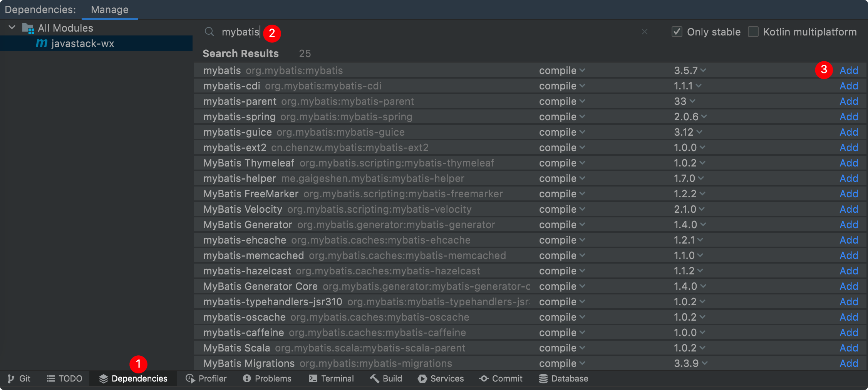Viewport: 868px width, 390px height.
Task: Select the mybatis-helper result row
Action: pos(530,178)
